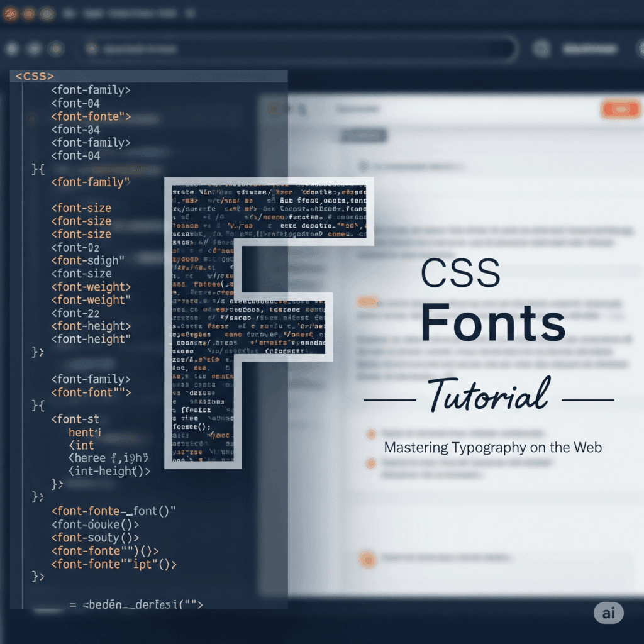Viewport: 644px width, 644px height.
Task: Click the 'ai' badge in bottom corner
Action: (x=608, y=613)
